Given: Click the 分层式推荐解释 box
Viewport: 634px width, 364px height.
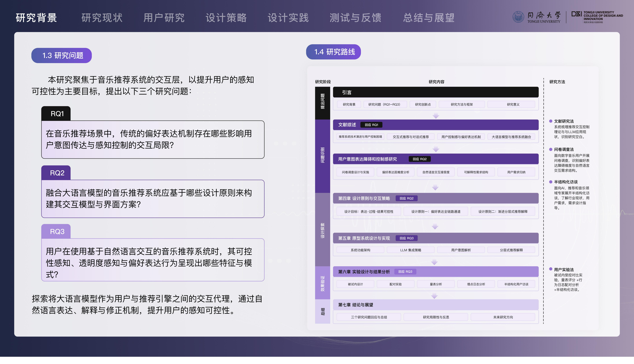Looking at the screenshot, I should point(511,250).
